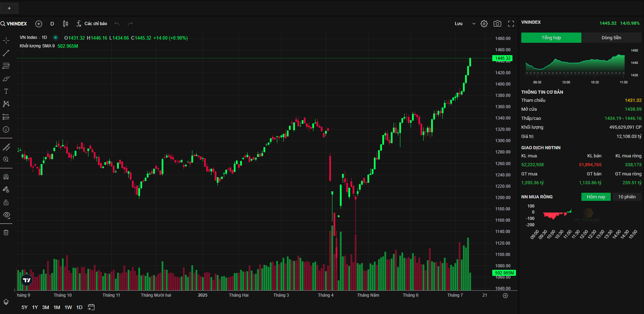644x314 pixels.
Task: Select 10 phiên net-buy view
Action: (627, 197)
